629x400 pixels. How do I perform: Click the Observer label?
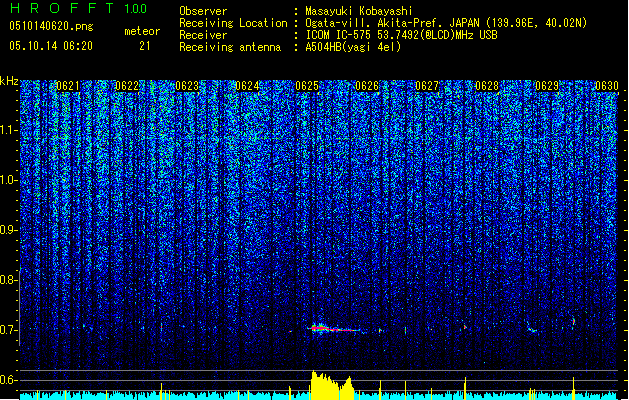pos(203,11)
